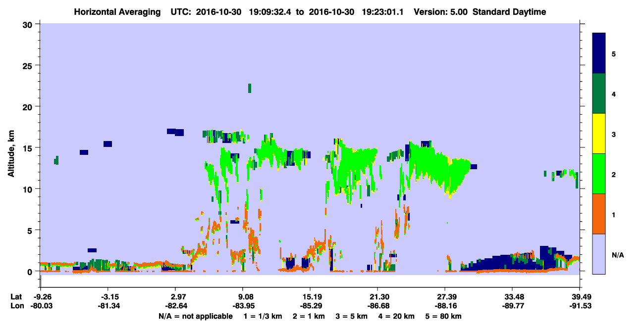644x330 pixels.
Task: Click the longitude value '-91.53'
Action: pos(580,306)
